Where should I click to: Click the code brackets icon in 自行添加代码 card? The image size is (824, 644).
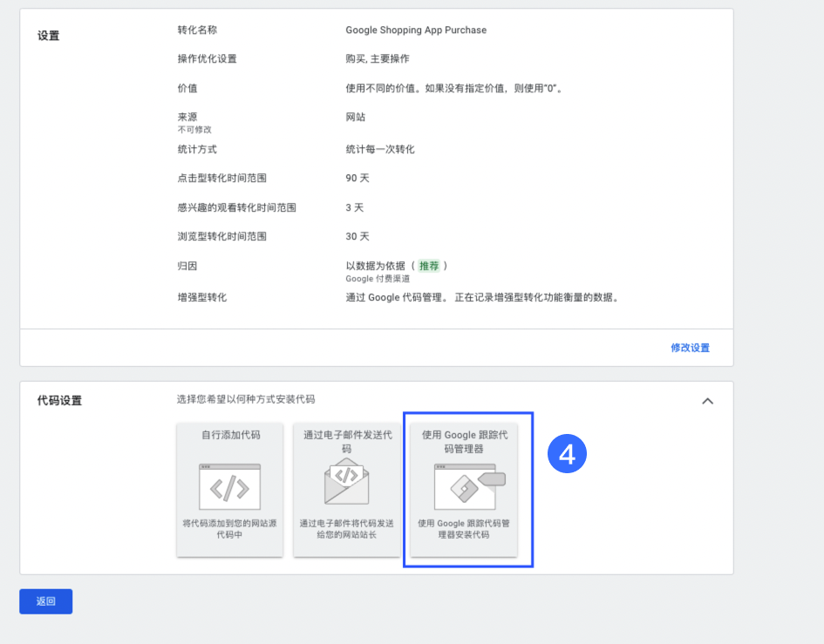[229, 487]
